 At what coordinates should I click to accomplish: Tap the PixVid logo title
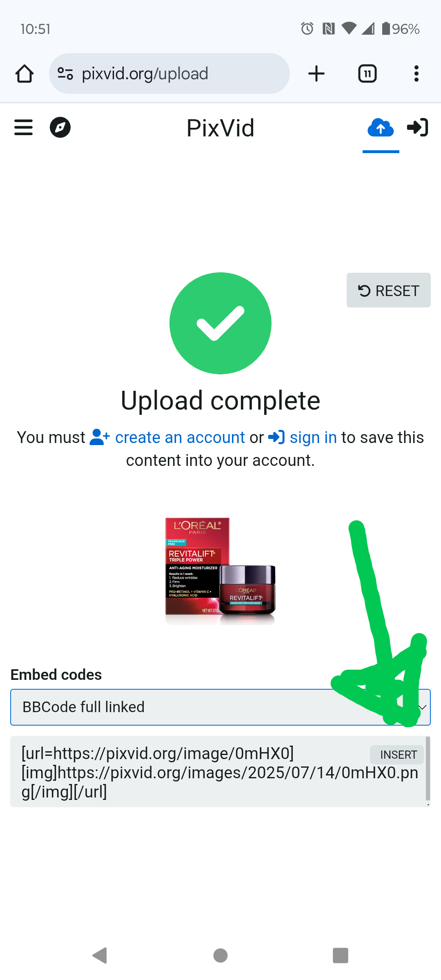220,128
